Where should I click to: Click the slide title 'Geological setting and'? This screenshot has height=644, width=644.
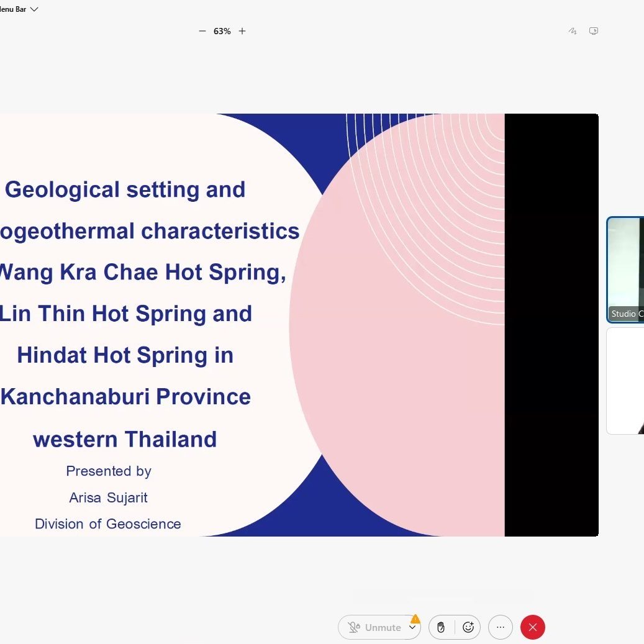click(x=125, y=189)
